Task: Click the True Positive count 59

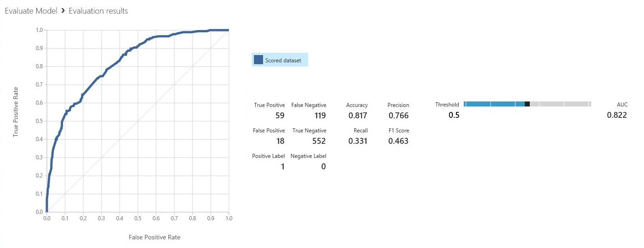Action: point(280,116)
